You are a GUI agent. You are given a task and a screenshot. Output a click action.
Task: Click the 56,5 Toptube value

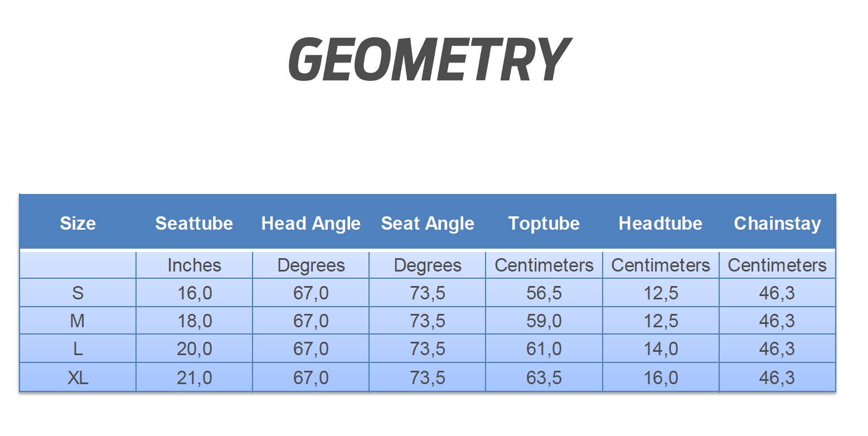coord(544,293)
